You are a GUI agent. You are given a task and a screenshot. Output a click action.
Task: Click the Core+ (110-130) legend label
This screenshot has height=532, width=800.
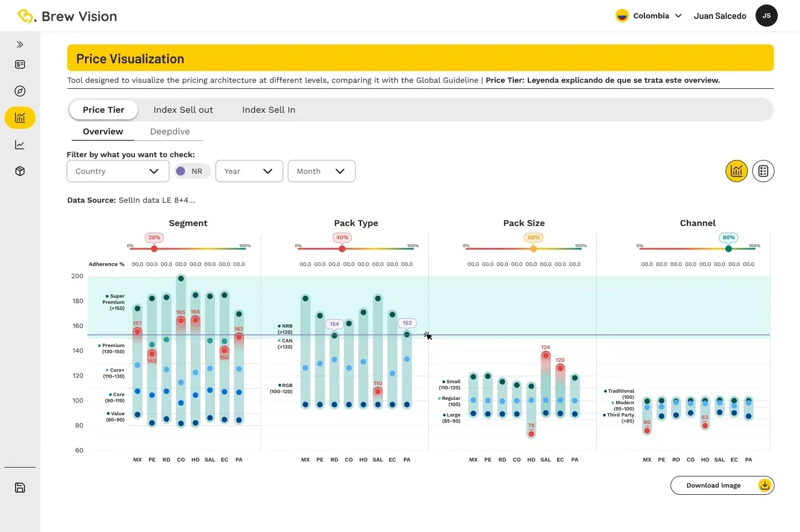pyautogui.click(x=114, y=373)
